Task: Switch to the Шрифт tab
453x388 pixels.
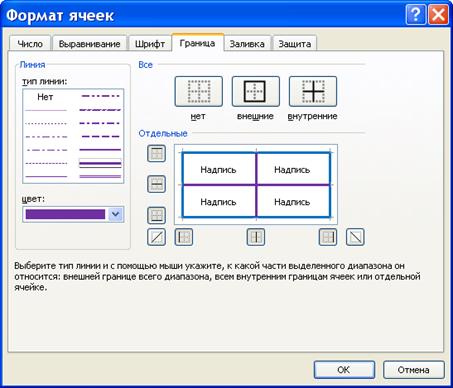Action: 150,44
